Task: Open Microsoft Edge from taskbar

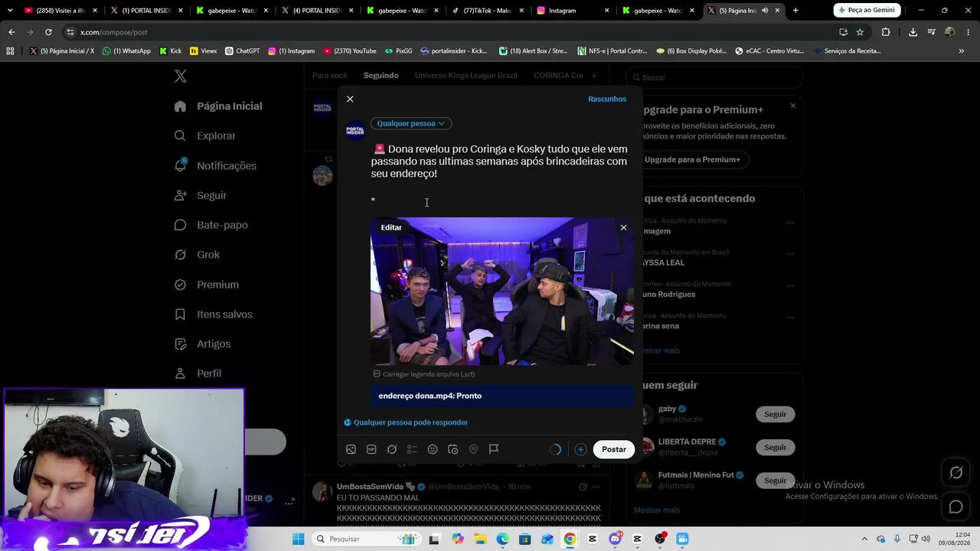Action: [x=502, y=539]
